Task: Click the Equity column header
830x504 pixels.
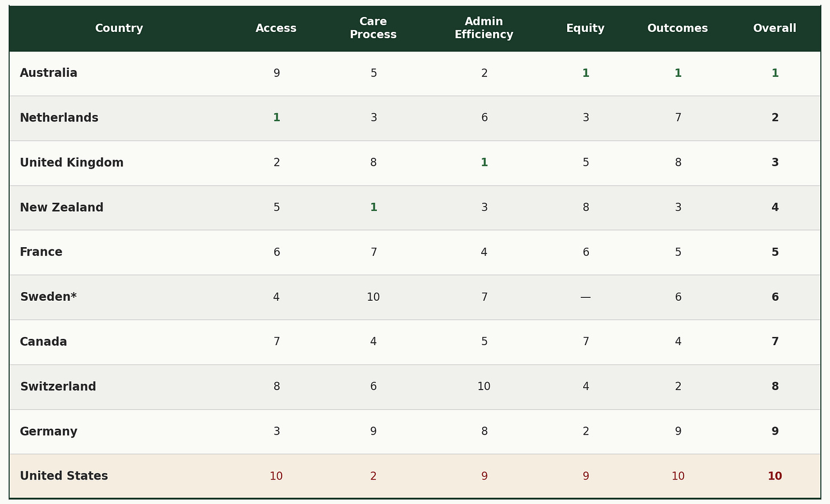Action: (585, 28)
